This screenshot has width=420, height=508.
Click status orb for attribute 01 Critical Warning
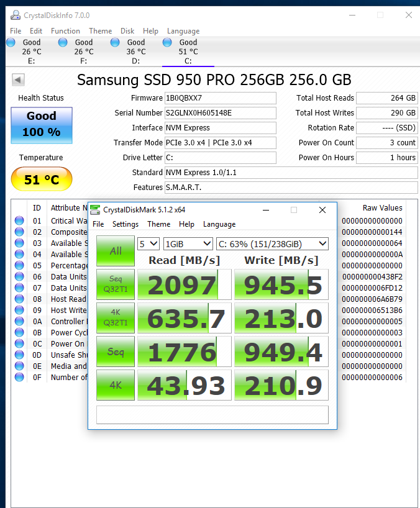[x=19, y=220]
